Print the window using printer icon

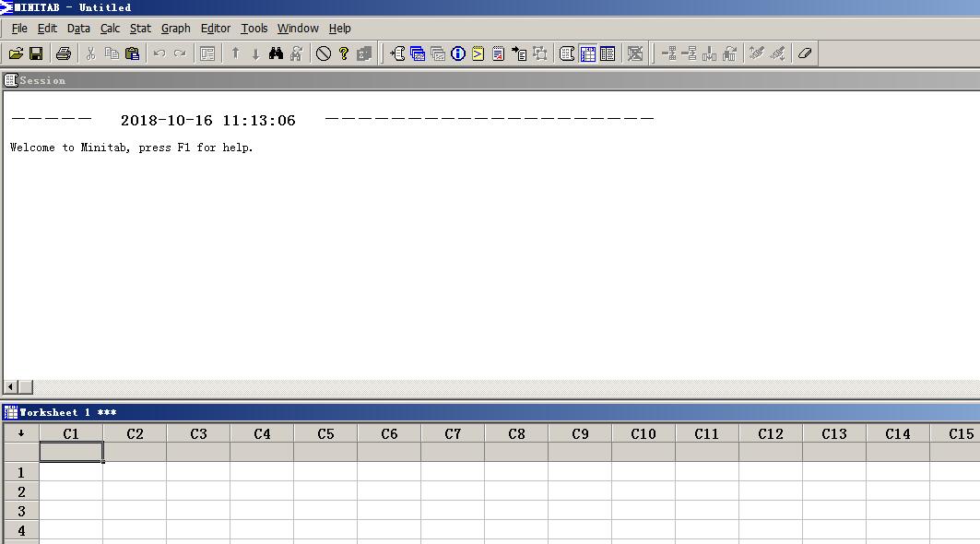[63, 53]
